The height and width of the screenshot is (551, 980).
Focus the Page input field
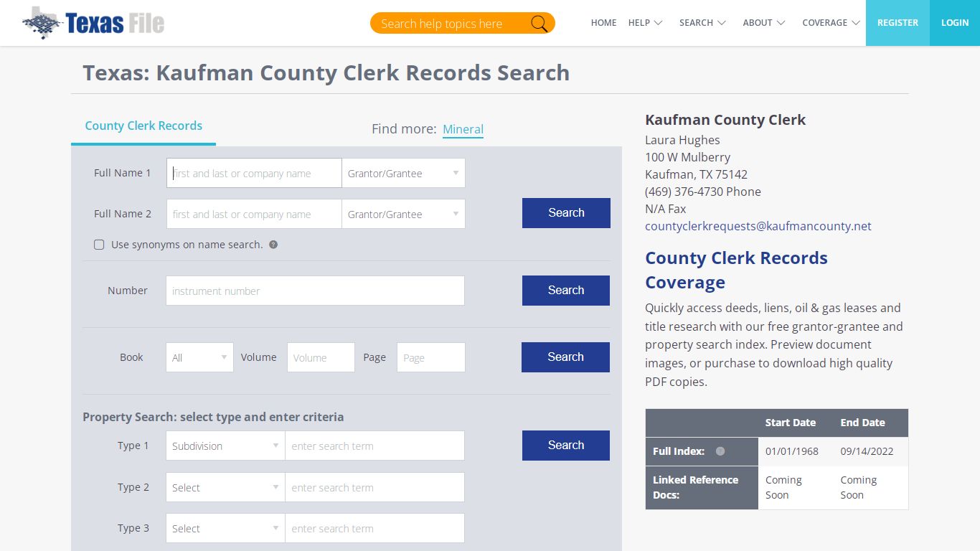click(x=431, y=357)
